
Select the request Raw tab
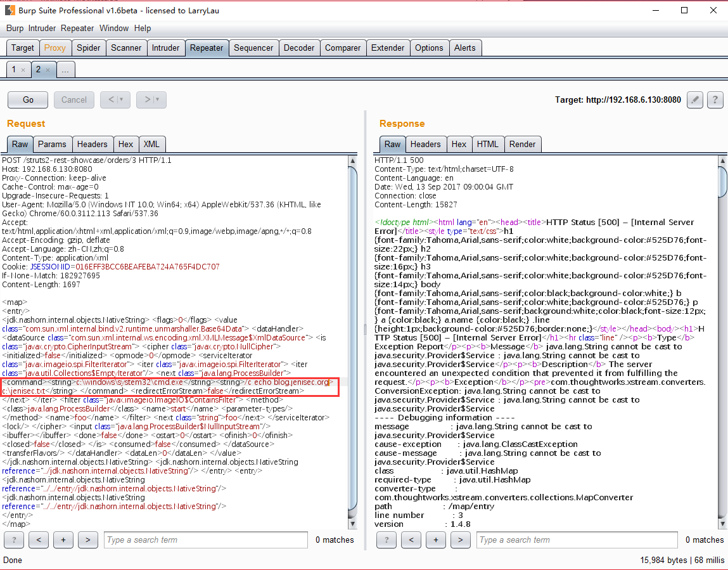click(20, 144)
